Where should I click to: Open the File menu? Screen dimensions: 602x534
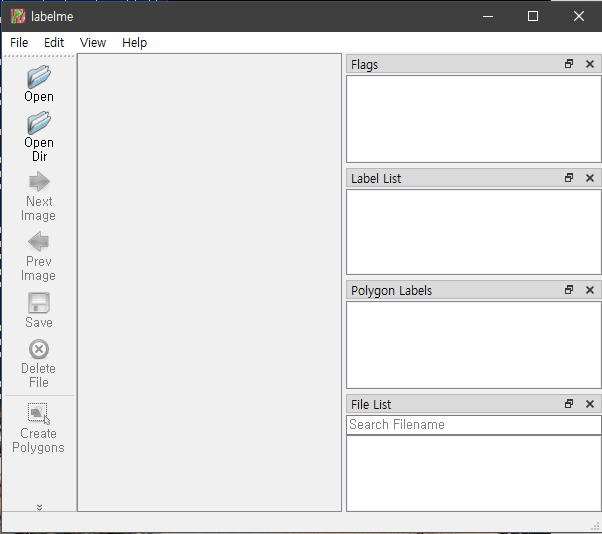19,43
